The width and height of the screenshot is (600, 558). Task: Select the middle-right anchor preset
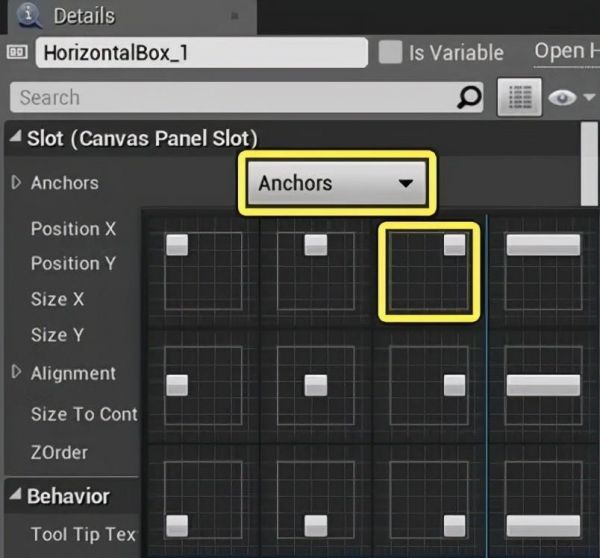pyautogui.click(x=429, y=385)
